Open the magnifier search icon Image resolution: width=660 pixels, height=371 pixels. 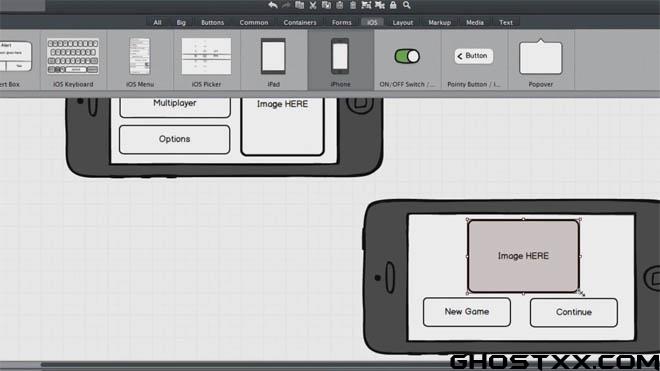[x=407, y=5]
